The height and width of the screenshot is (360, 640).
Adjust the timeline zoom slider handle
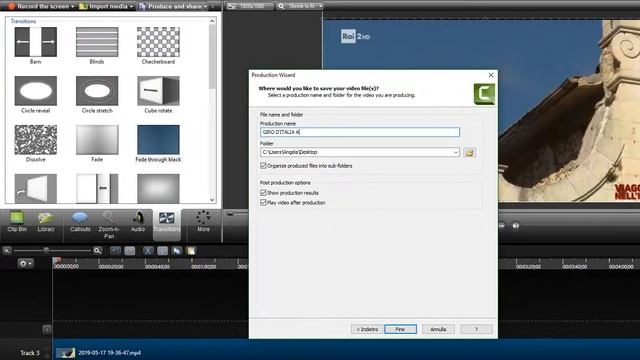point(46,250)
